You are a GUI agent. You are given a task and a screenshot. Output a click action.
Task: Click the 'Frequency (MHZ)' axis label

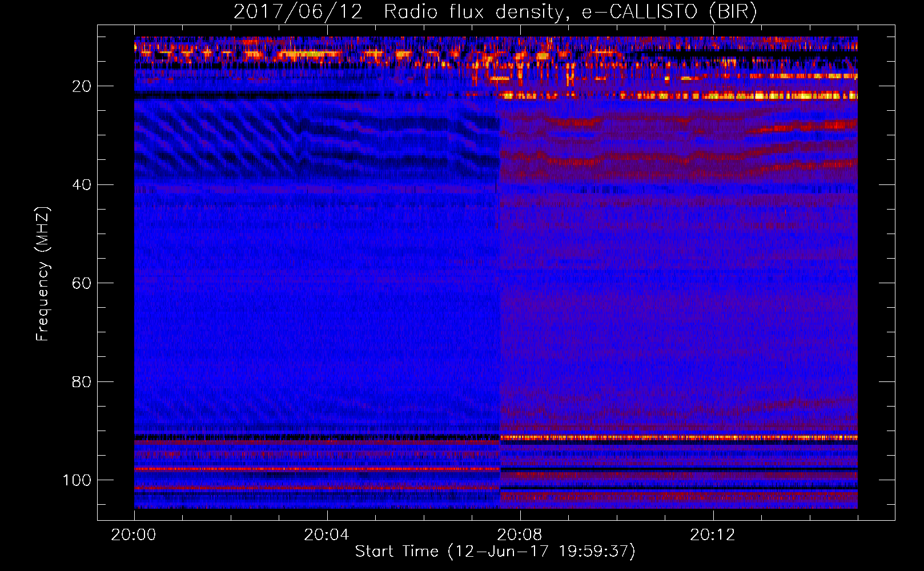pyautogui.click(x=43, y=274)
